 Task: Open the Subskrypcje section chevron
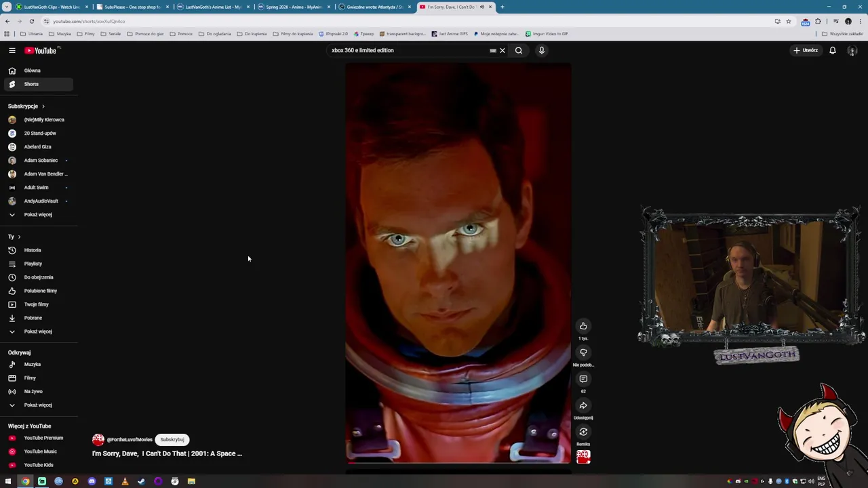43,106
